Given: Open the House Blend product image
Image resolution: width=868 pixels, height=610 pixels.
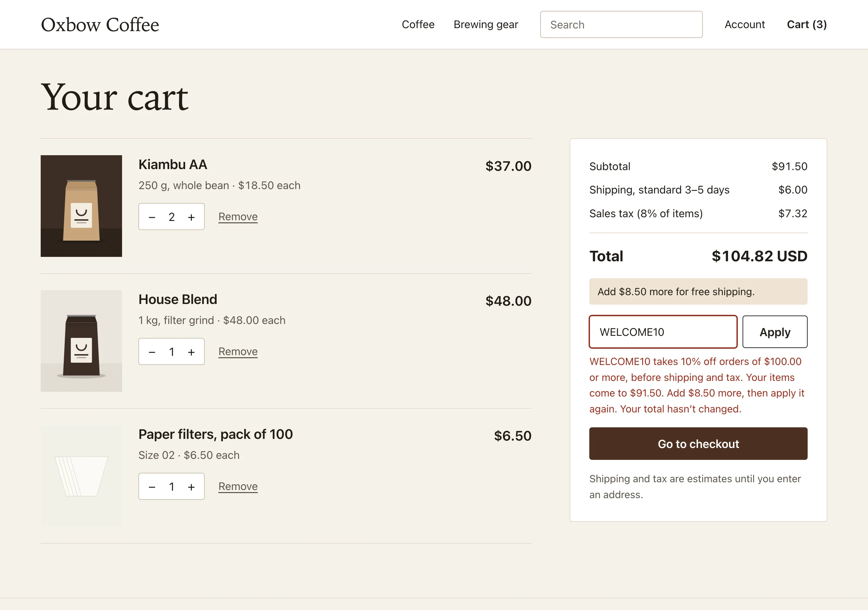Looking at the screenshot, I should click(x=81, y=341).
